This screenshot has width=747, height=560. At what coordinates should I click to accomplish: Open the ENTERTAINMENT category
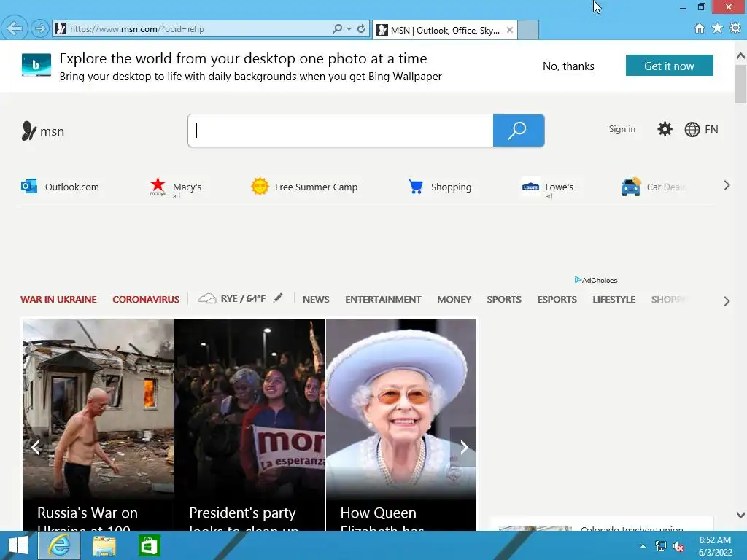[x=383, y=299]
